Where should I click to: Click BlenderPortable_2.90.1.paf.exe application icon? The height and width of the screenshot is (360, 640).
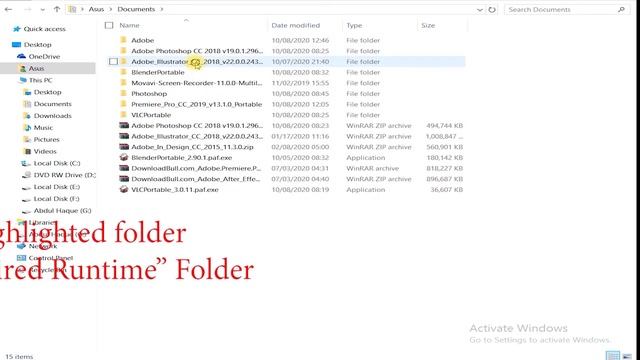point(124,157)
